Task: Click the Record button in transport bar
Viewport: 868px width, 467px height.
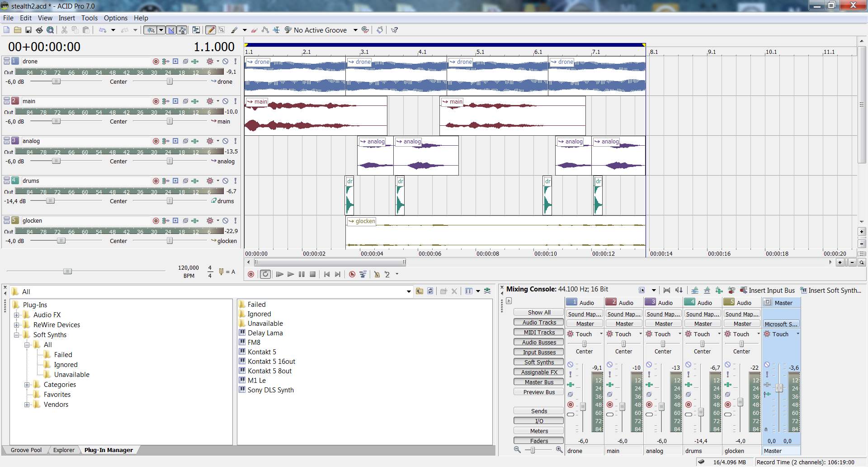Action: tap(251, 274)
